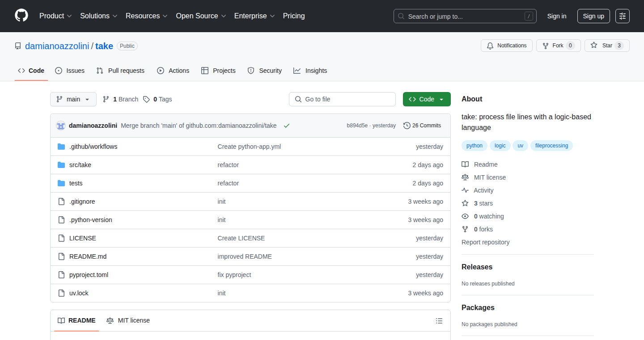644x340 pixels.
Task: Click the Fork icon
Action: (546, 46)
